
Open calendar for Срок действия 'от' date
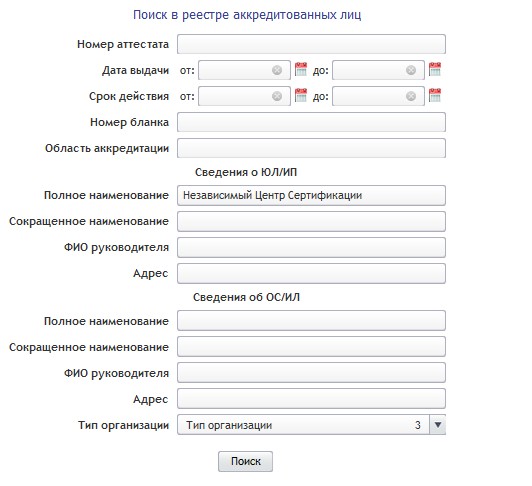tap(301, 95)
